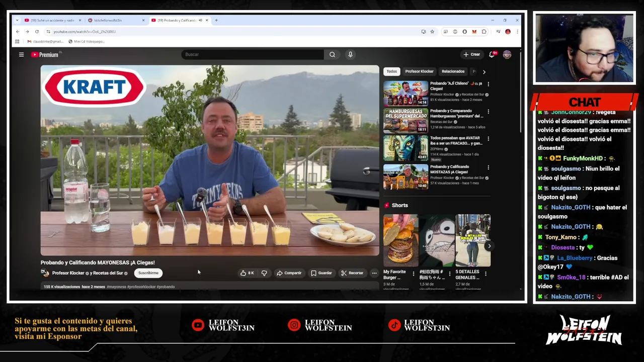Select the Todos filter chip

391,71
